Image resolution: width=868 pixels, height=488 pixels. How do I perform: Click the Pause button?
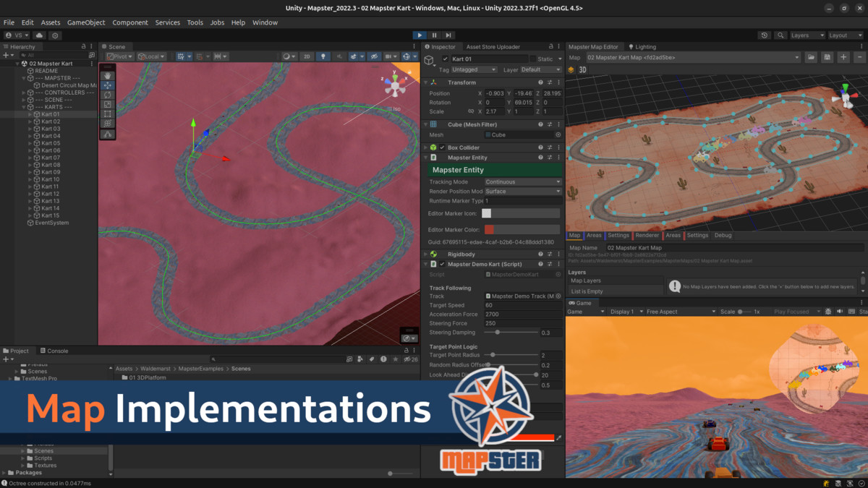coord(434,35)
